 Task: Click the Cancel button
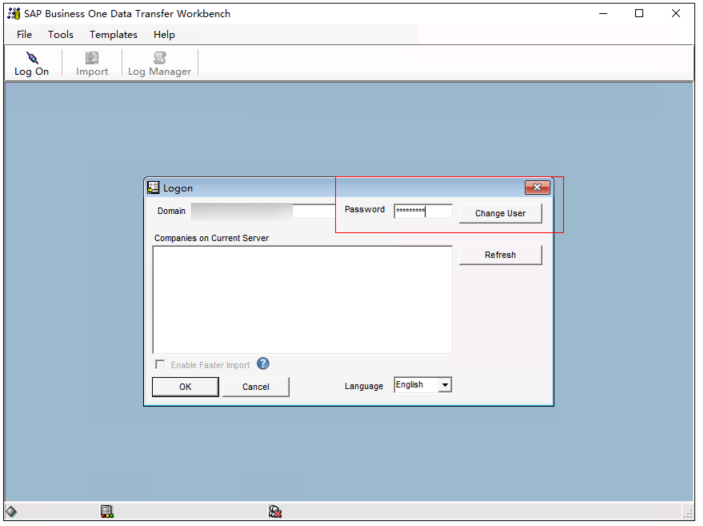coord(256,387)
